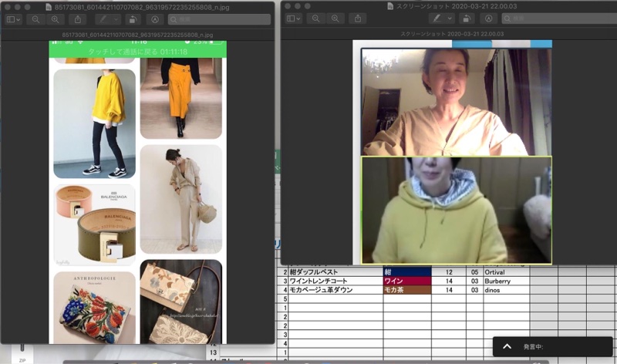Click the red ワイン color cell
Viewport: 617px width, 364px height.
tap(407, 281)
